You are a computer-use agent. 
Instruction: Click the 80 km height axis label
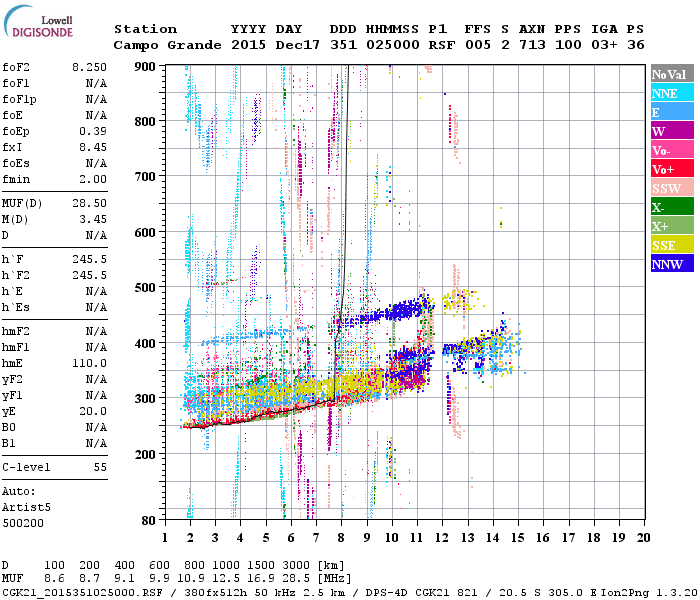148,520
